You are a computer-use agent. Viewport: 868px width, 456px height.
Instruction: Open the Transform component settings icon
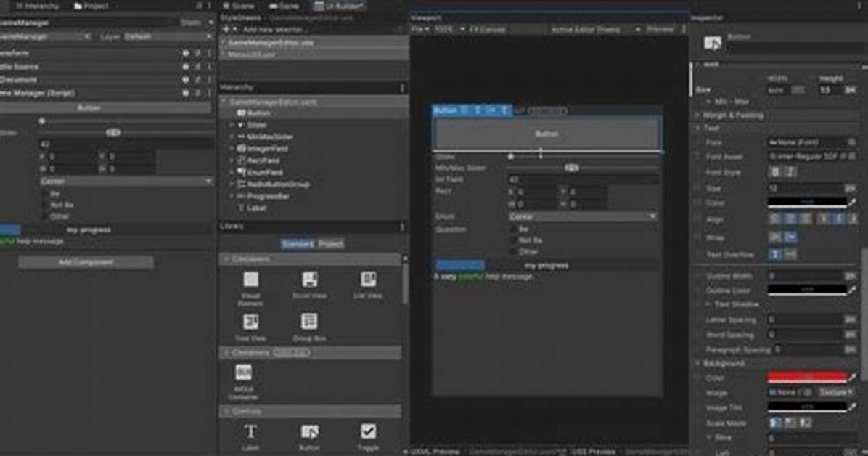(x=197, y=53)
